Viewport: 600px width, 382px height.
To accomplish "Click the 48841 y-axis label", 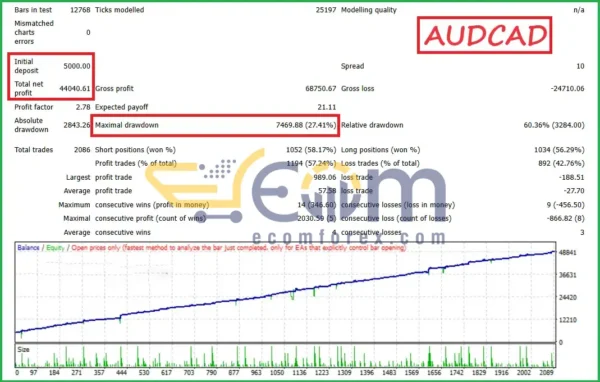I will 567,253.
